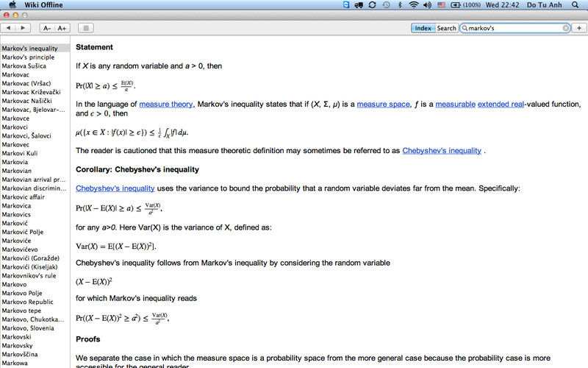
Task: Open Time Machine menu bar icon
Action: [x=387, y=5]
